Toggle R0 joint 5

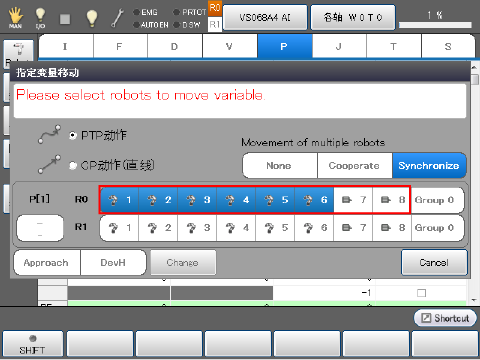tap(275, 200)
